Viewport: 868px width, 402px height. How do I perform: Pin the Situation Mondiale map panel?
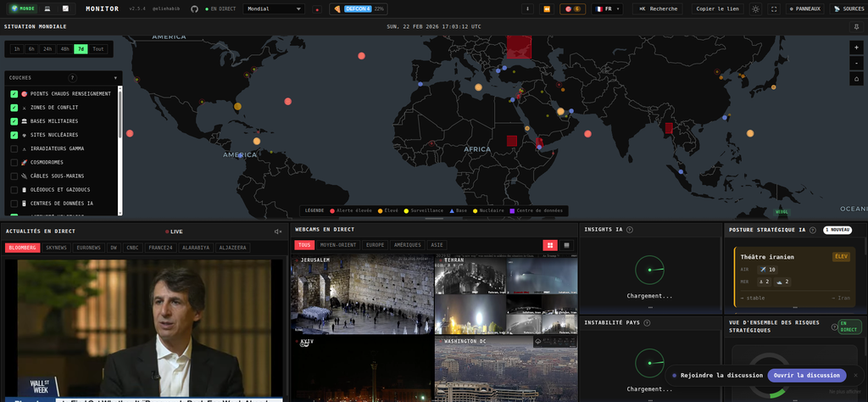pos(856,26)
